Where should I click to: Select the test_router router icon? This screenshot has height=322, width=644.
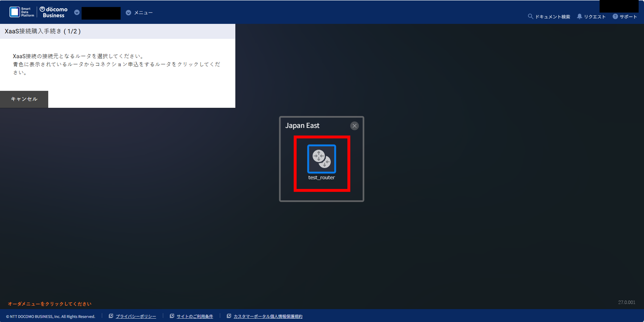[x=322, y=159]
